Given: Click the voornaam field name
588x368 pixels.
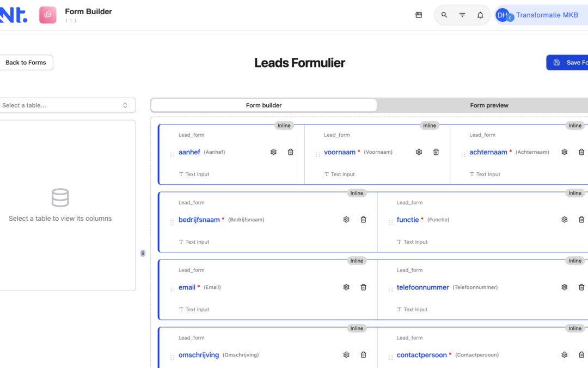Looking at the screenshot, I should coord(340,152).
